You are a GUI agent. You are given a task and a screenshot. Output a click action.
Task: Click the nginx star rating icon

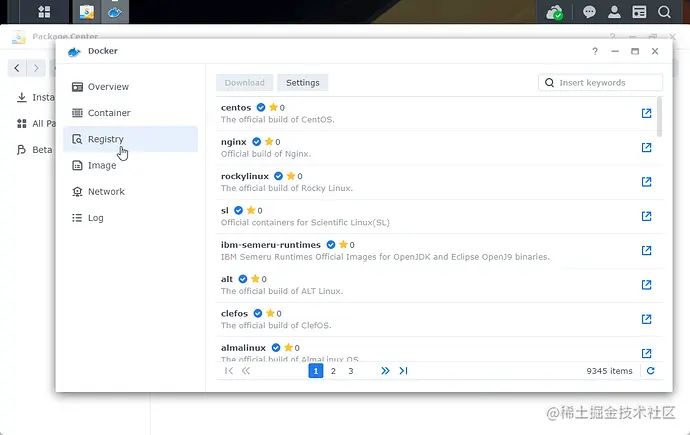269,142
